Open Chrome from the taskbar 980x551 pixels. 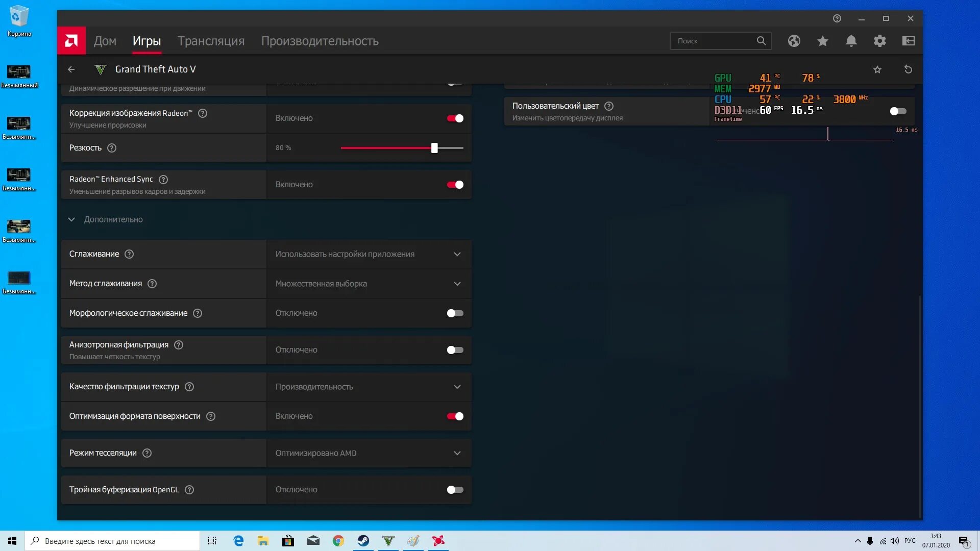tap(338, 541)
